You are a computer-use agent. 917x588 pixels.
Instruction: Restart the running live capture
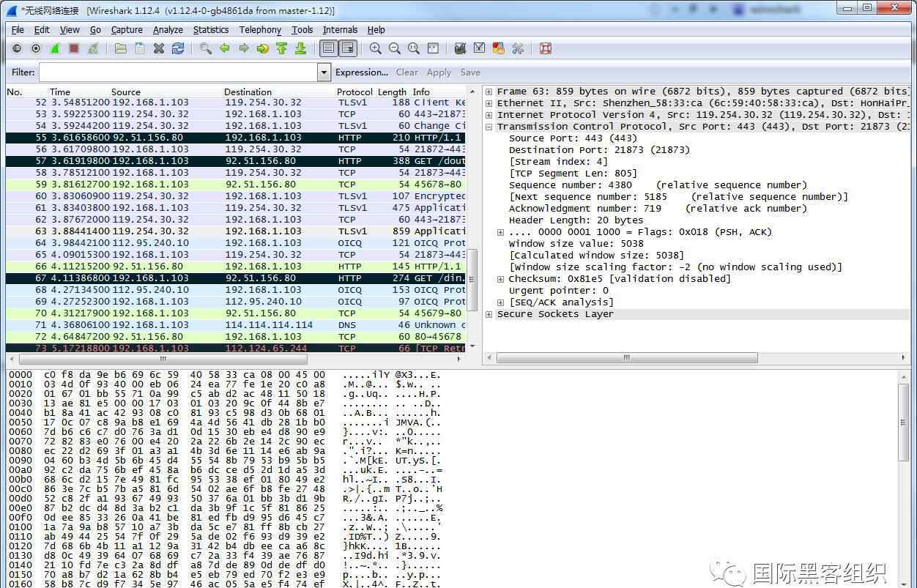[x=93, y=48]
